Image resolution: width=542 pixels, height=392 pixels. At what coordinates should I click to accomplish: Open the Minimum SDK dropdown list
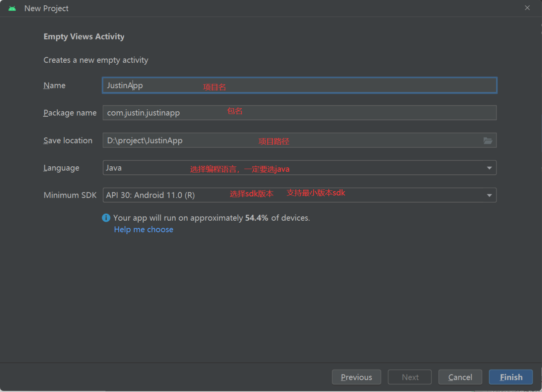(489, 195)
